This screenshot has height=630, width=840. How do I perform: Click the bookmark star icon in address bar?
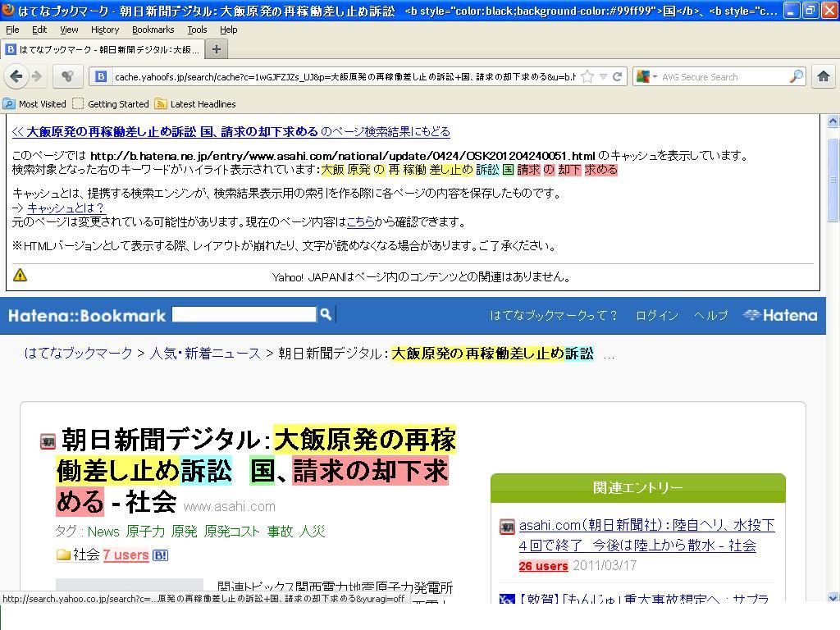point(587,76)
